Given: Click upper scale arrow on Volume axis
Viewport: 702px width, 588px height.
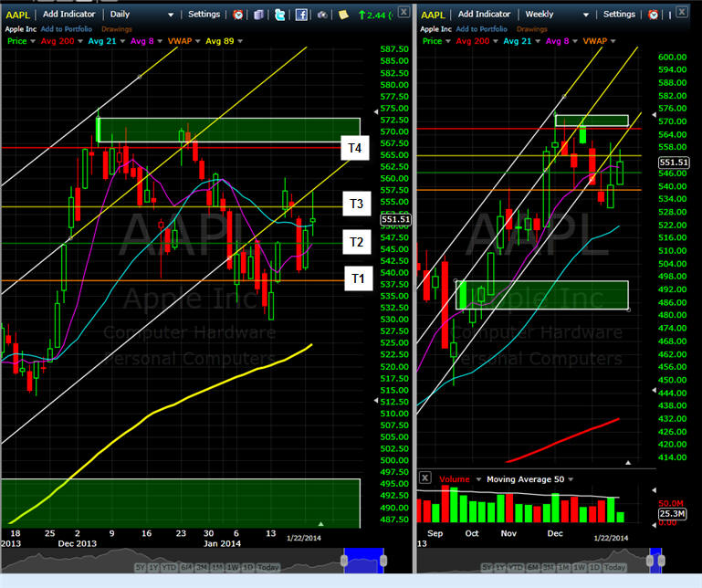Looking at the screenshot, I should tap(655, 490).
